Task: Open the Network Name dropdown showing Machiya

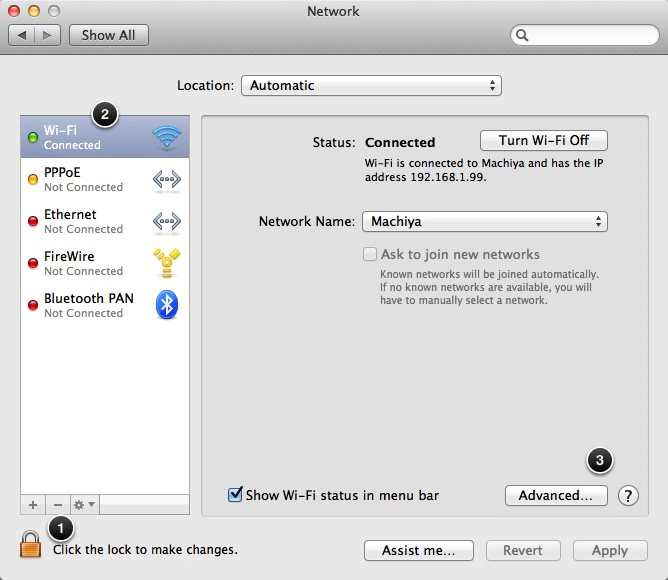Action: (485, 222)
